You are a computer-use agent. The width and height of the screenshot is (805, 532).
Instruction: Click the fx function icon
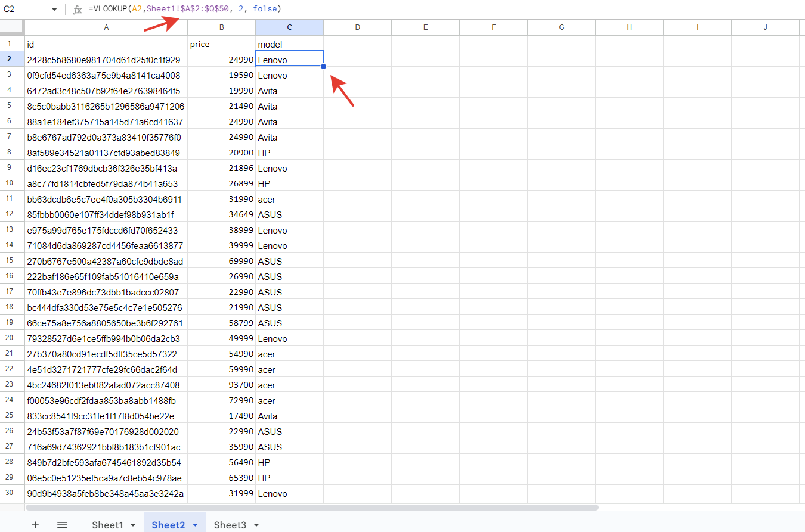(78, 10)
